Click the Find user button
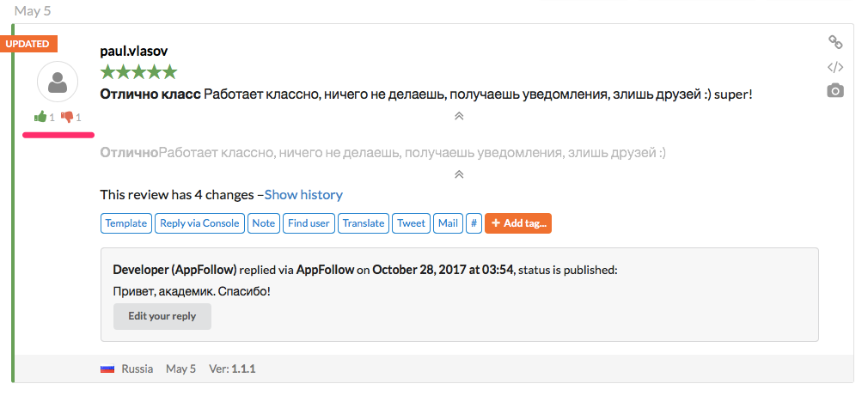868x396 pixels. 309,223
